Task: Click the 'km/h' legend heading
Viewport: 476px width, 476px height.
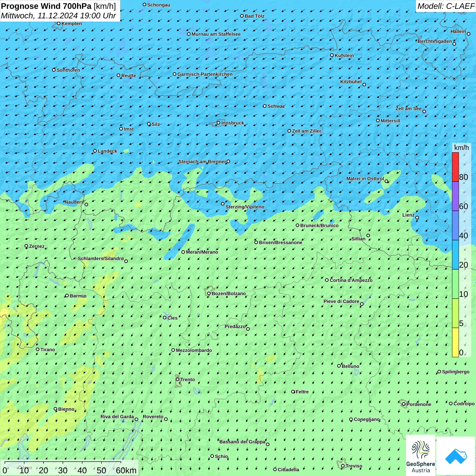Action: (461, 148)
